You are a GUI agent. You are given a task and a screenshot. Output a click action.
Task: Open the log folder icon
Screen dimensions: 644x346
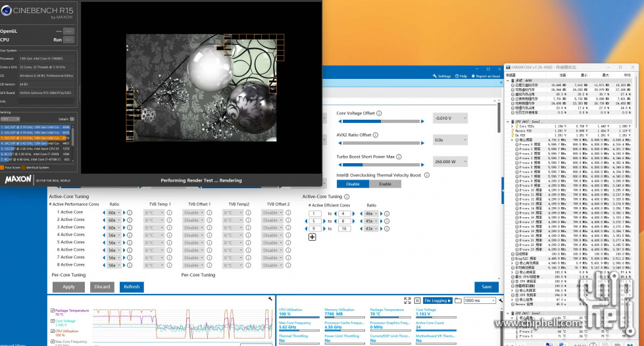458,301
